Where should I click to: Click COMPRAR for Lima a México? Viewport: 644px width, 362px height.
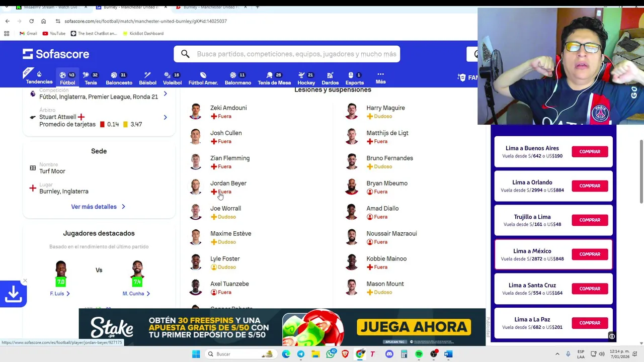[x=590, y=254]
